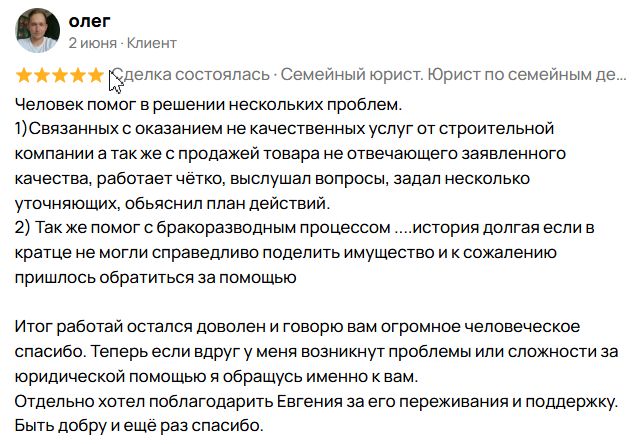Click the closing line "Быть добру и ещё раз спасибо"
634x444 pixels.
[138, 427]
